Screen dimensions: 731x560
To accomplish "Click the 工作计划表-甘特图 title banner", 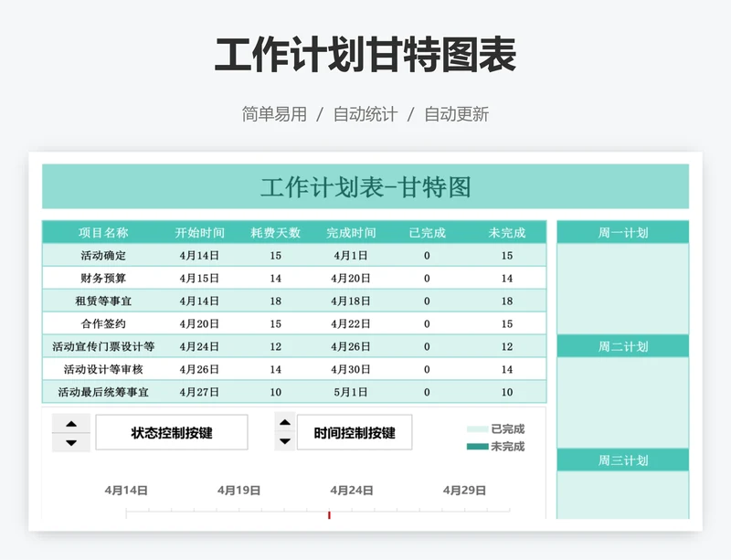I will [365, 186].
